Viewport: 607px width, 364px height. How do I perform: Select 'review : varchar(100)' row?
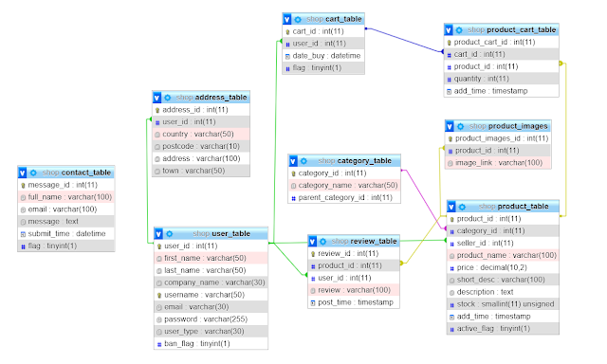354,290
